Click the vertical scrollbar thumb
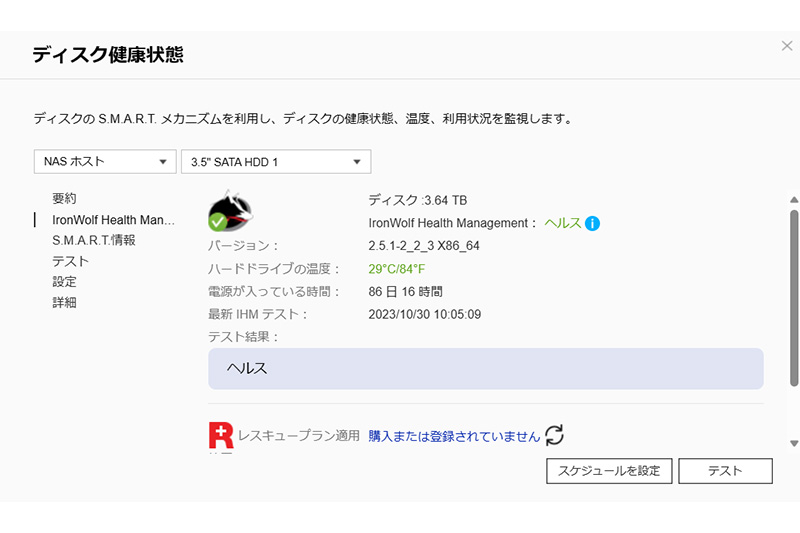 [x=794, y=297]
